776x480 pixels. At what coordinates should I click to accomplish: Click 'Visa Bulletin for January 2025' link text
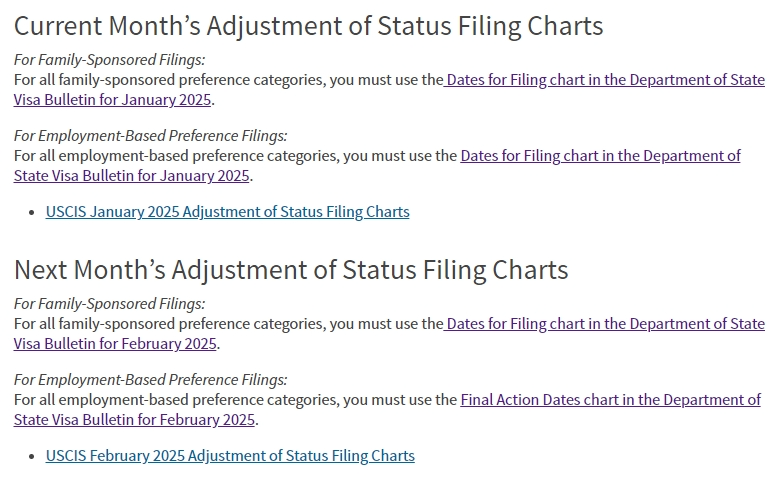tap(112, 100)
